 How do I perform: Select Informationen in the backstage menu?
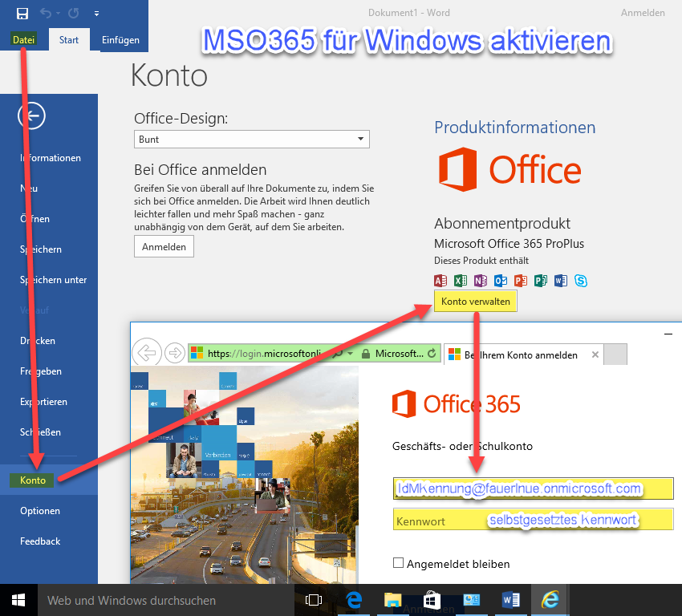[x=51, y=158]
